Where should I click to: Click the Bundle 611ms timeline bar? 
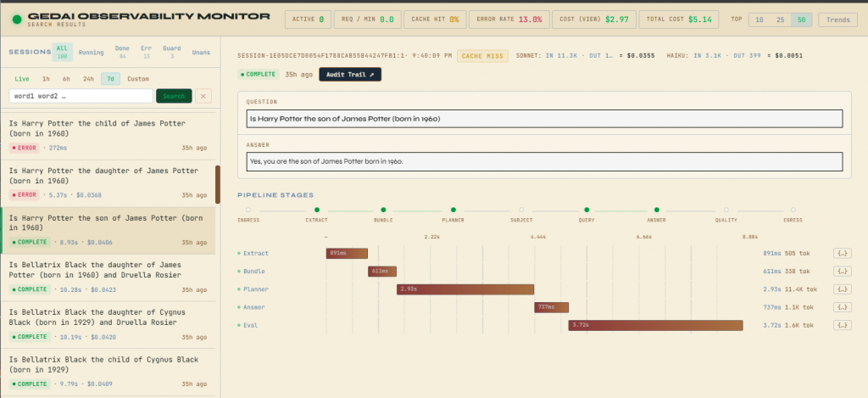[x=382, y=272]
